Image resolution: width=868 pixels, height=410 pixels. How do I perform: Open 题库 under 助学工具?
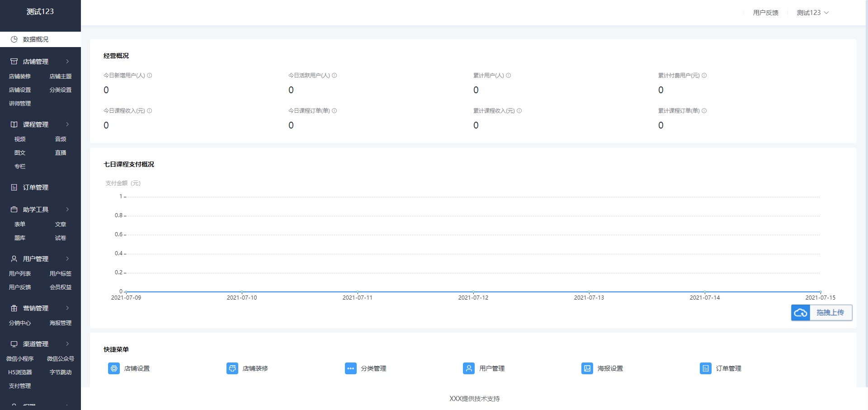pyautogui.click(x=20, y=238)
